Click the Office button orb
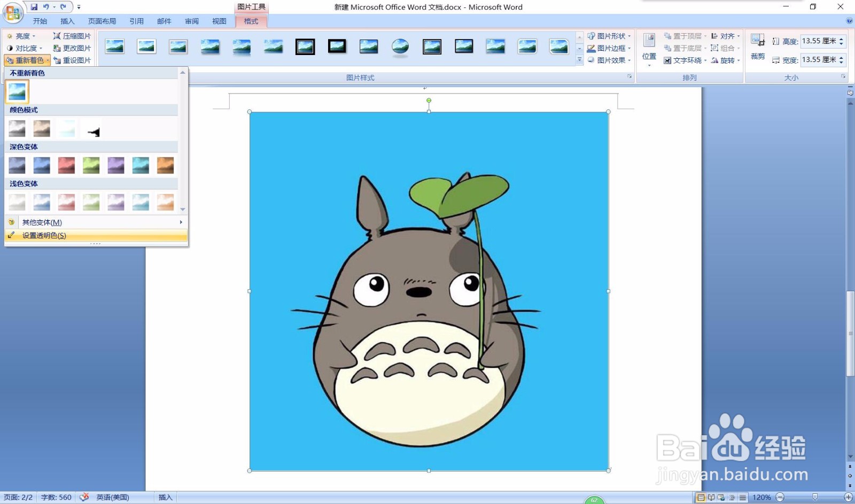 coord(13,13)
